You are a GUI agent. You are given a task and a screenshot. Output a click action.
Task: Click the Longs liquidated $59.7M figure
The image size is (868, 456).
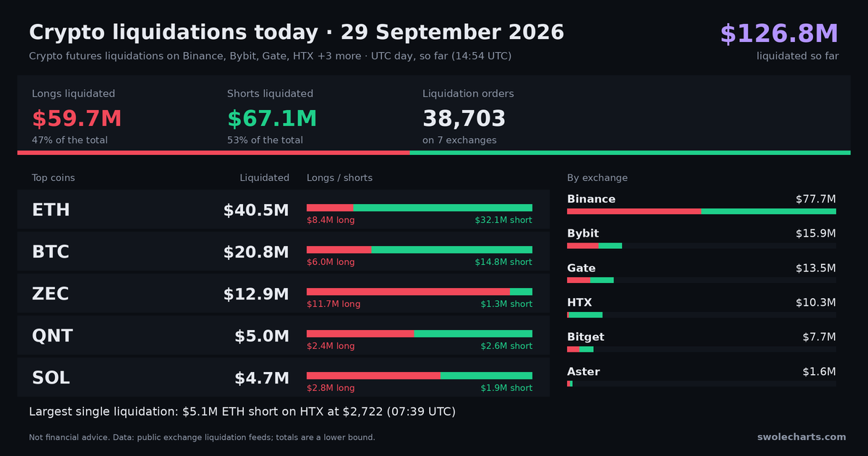click(77, 119)
